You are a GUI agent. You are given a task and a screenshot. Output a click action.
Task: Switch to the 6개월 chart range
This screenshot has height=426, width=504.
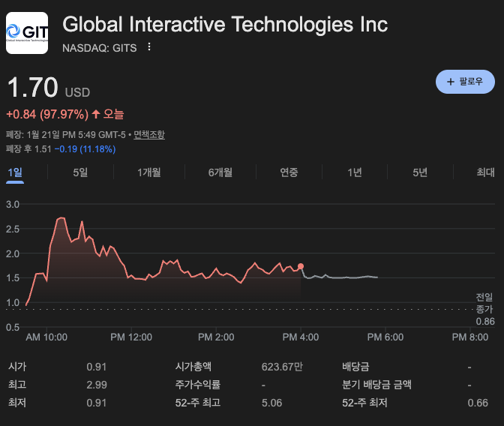pos(220,172)
